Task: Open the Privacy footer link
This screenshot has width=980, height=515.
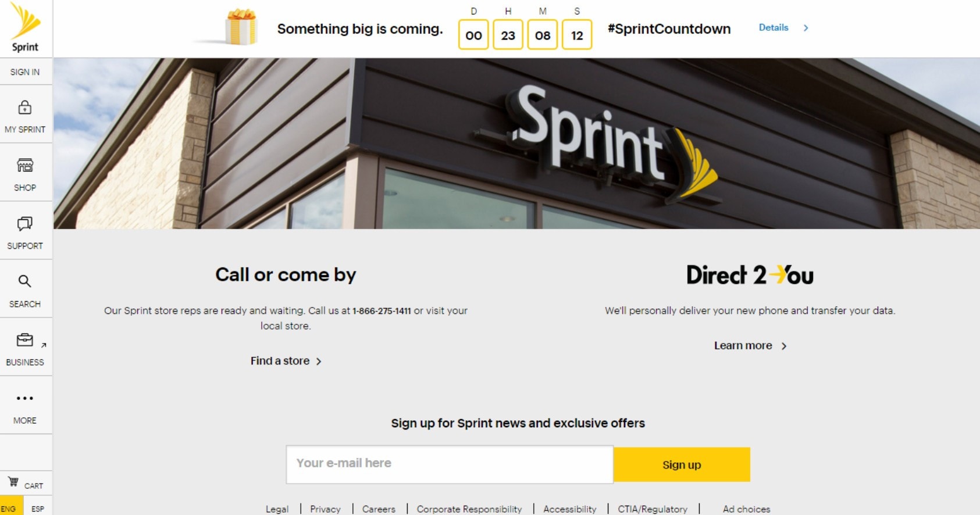Action: click(325, 509)
